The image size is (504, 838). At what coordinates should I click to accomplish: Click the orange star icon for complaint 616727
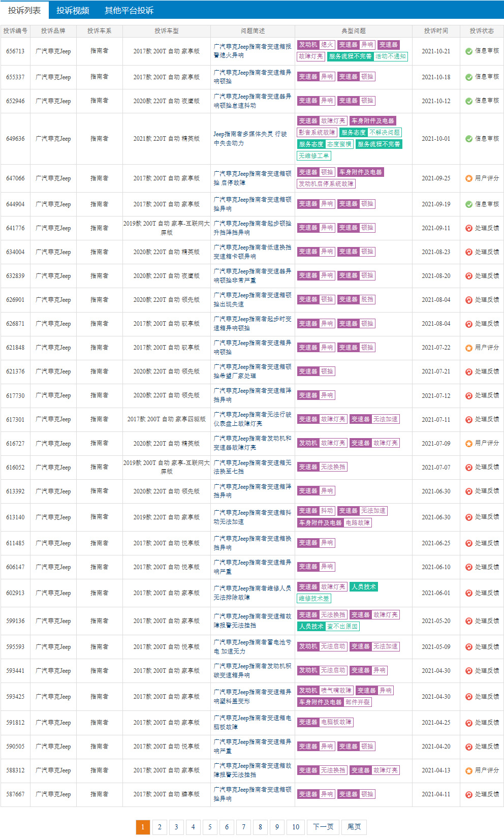469,444
